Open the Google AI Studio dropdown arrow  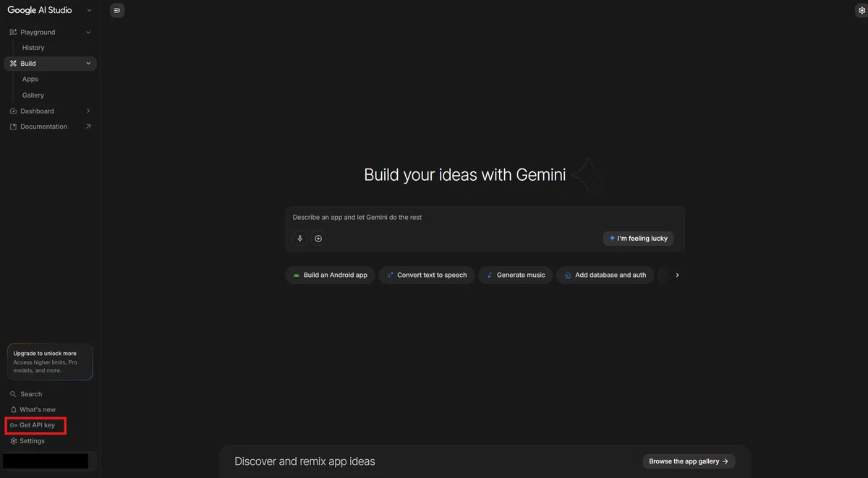click(x=89, y=10)
